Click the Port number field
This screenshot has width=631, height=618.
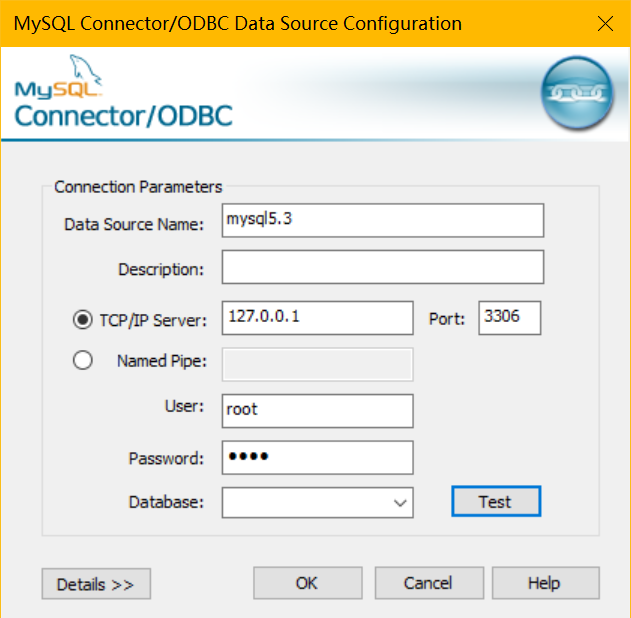pos(510,317)
